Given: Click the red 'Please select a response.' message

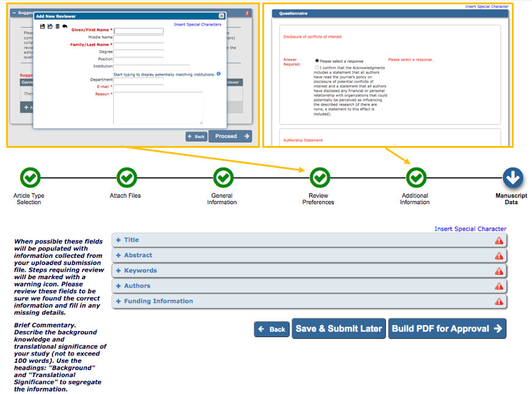Looking at the screenshot, I should [410, 60].
